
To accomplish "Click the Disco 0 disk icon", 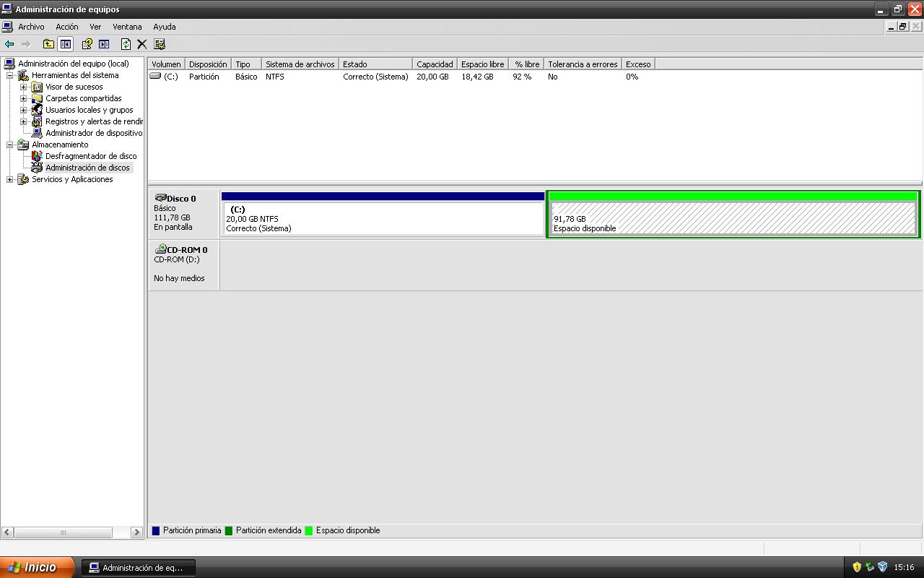I will click(160, 198).
